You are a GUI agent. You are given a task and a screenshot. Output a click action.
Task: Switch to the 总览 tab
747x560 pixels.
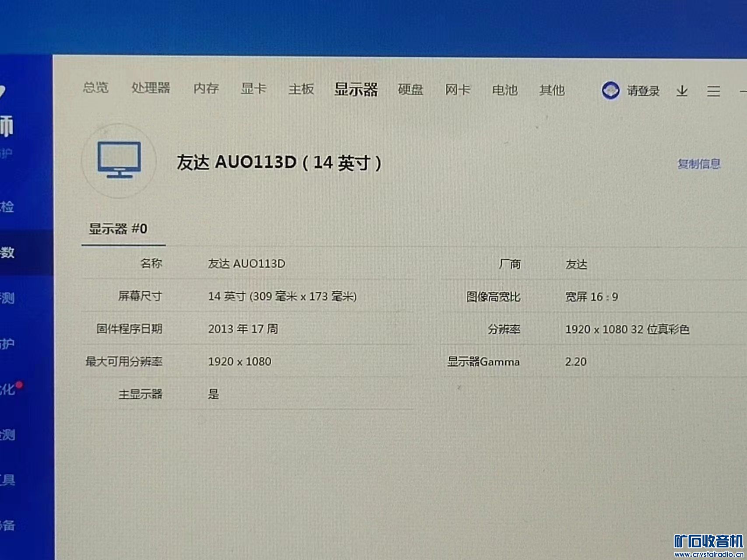click(x=95, y=87)
